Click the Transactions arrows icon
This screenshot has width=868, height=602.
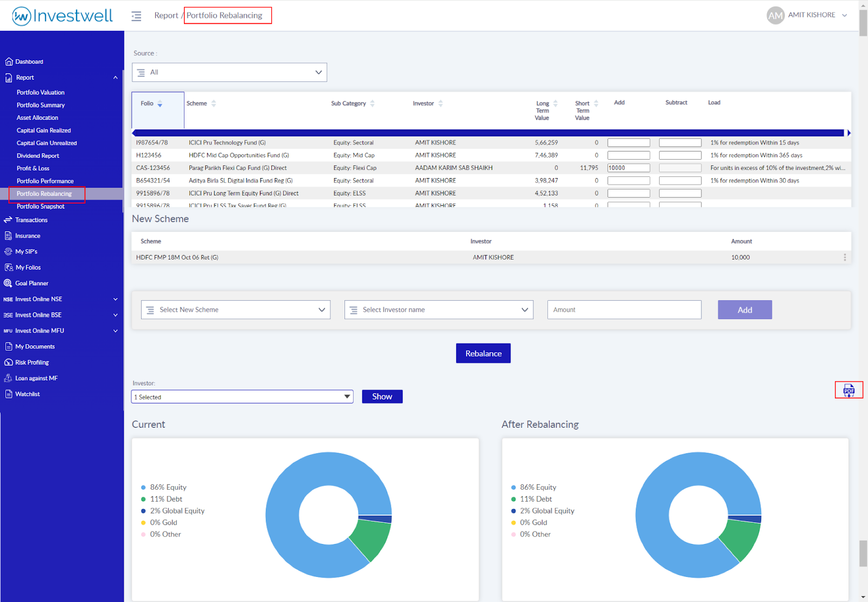(x=8, y=220)
